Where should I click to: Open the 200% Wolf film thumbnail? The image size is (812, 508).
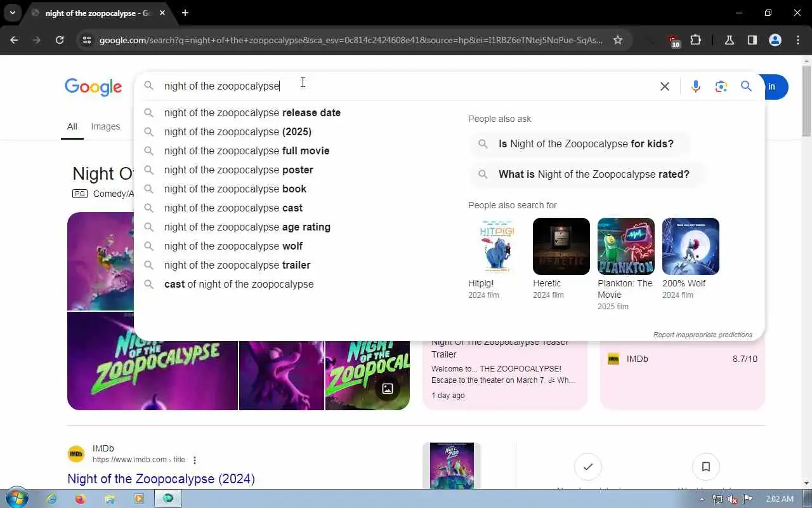(x=691, y=246)
